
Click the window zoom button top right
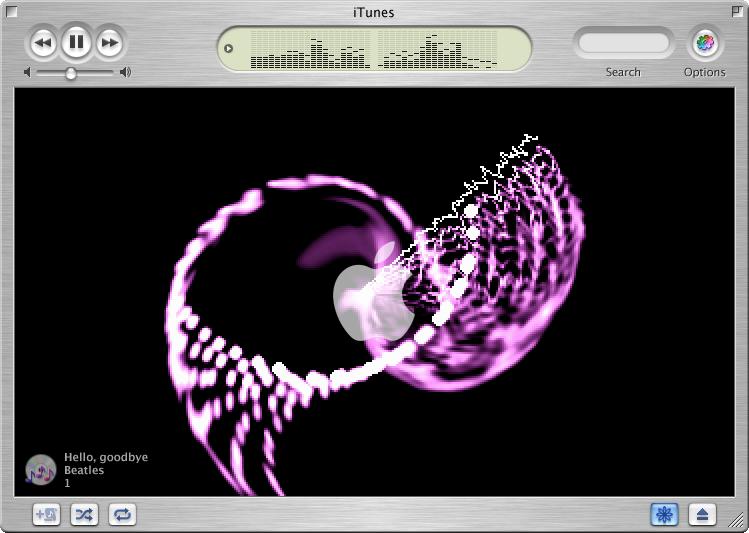click(x=738, y=11)
